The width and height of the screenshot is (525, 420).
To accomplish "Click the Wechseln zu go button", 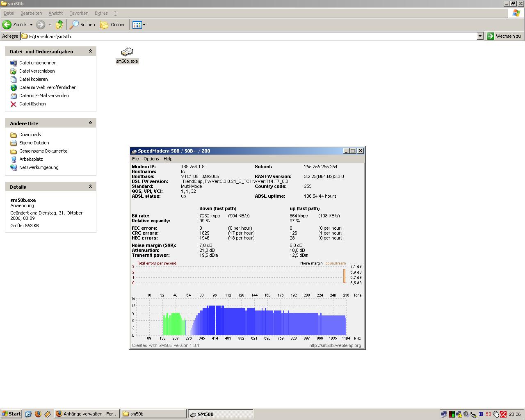I will click(x=504, y=36).
